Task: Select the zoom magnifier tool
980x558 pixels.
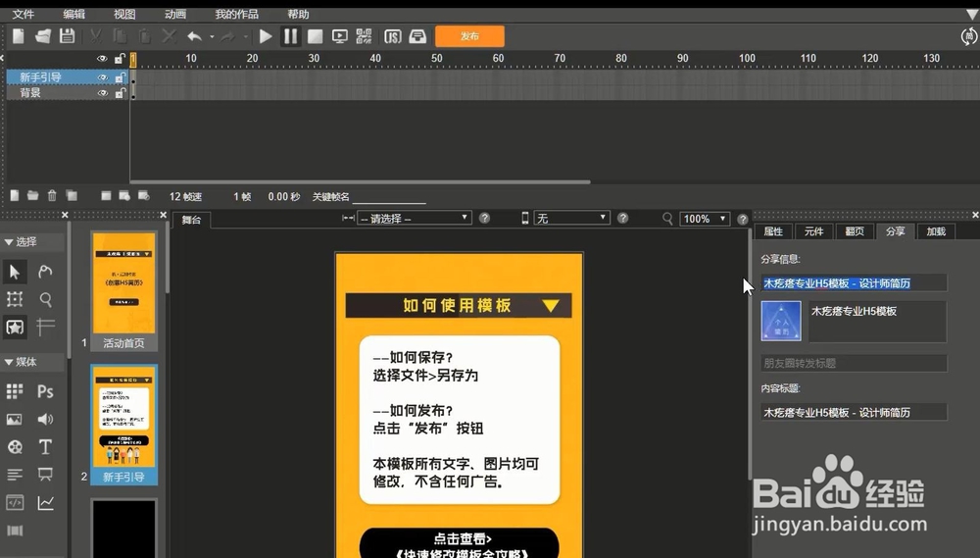Action: (46, 299)
